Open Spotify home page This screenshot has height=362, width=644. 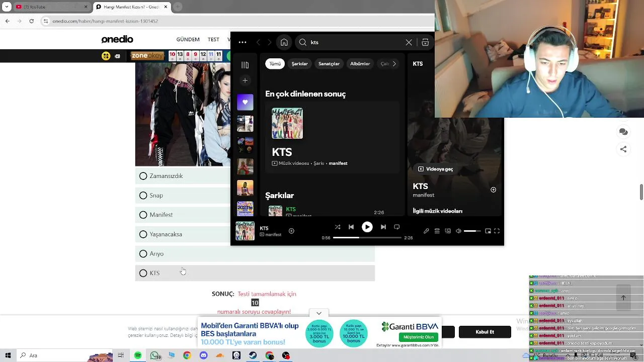coord(284,43)
